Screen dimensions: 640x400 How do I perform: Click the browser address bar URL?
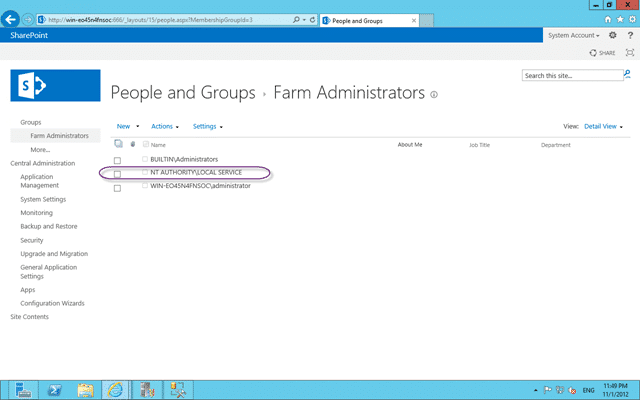[x=150, y=20]
